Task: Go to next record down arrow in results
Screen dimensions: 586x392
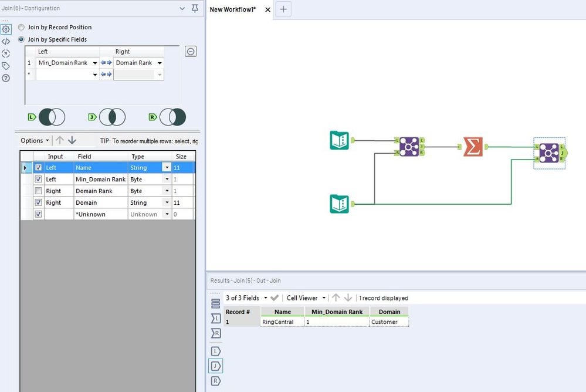Action: point(348,298)
